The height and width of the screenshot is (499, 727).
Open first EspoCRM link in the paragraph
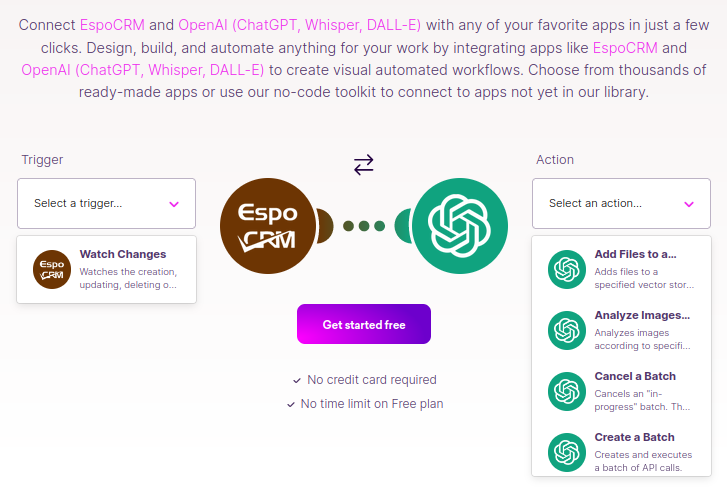coord(112,25)
